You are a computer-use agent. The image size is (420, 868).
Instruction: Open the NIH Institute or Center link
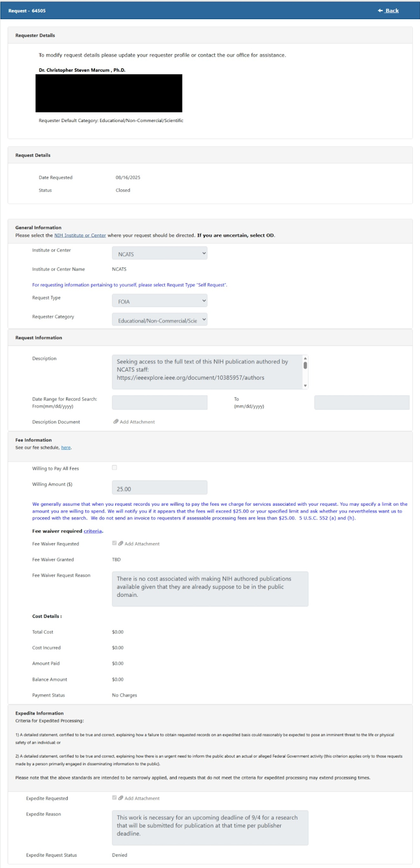click(80, 235)
